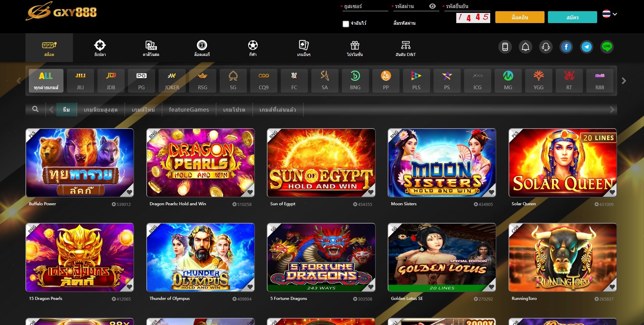Open the other games menu
The height and width of the screenshot is (325, 644).
click(304, 48)
